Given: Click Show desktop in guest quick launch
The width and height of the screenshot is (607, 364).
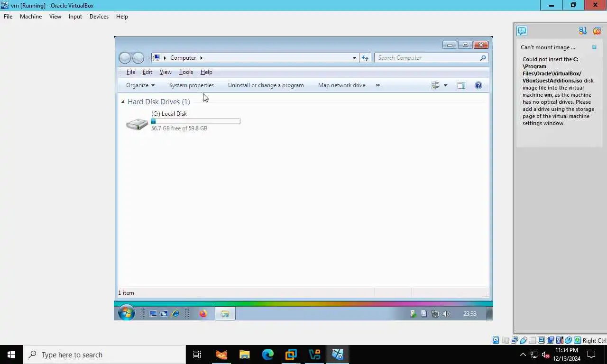Looking at the screenshot, I should (153, 314).
